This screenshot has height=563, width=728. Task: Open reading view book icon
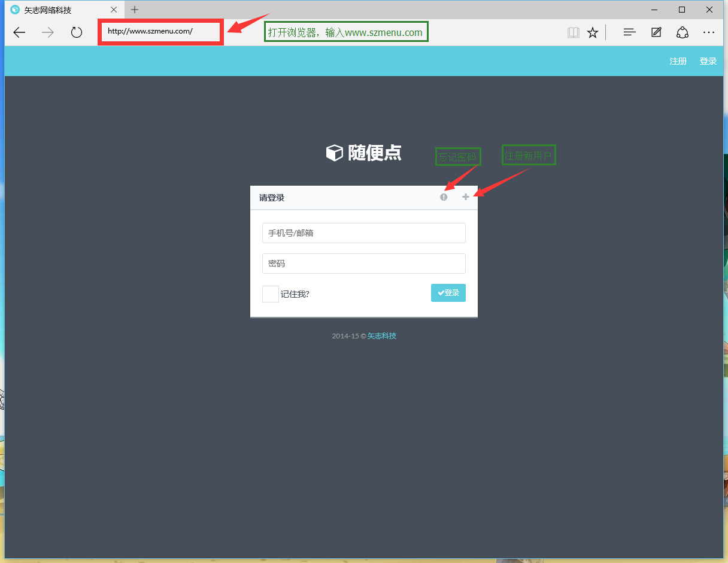point(574,32)
